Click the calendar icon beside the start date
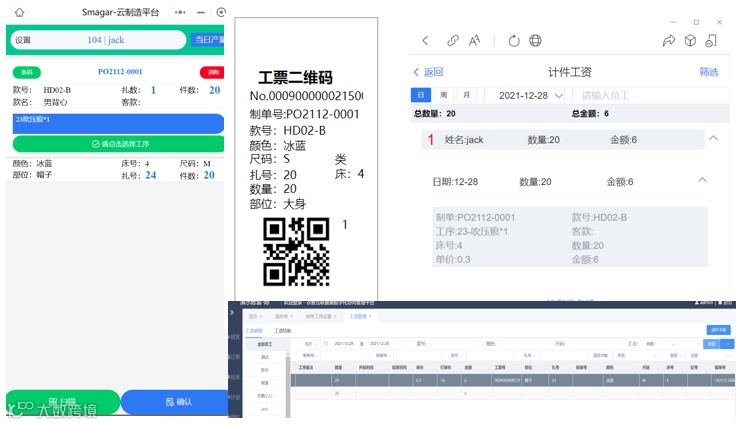The width and height of the screenshot is (741, 425). pos(326,344)
